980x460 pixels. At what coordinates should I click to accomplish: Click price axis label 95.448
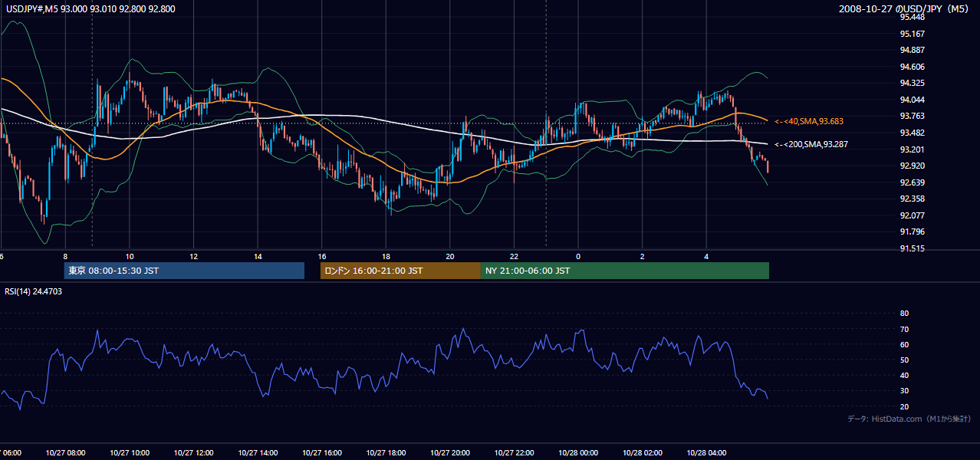click(x=913, y=17)
